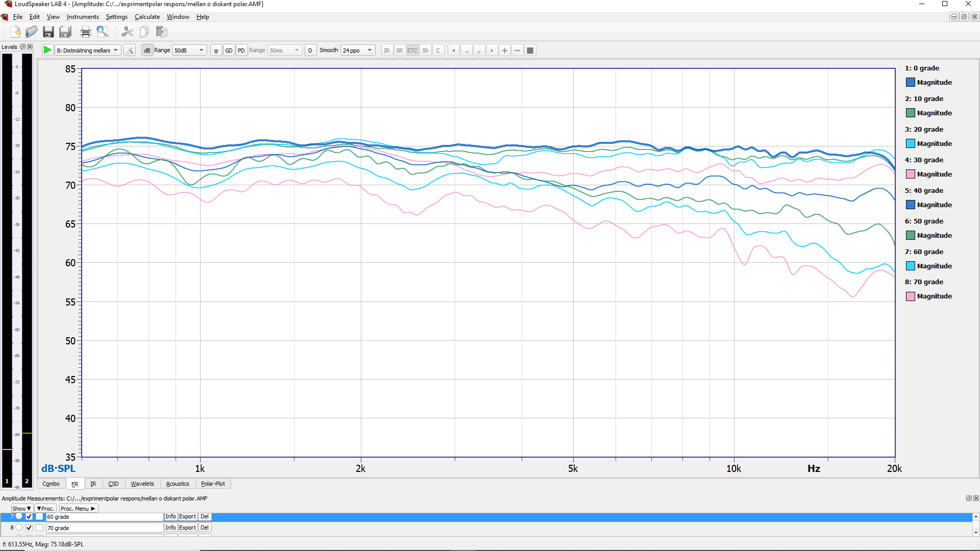Switch to the Acoustics tab
The width and height of the screenshot is (980, 551).
[178, 484]
